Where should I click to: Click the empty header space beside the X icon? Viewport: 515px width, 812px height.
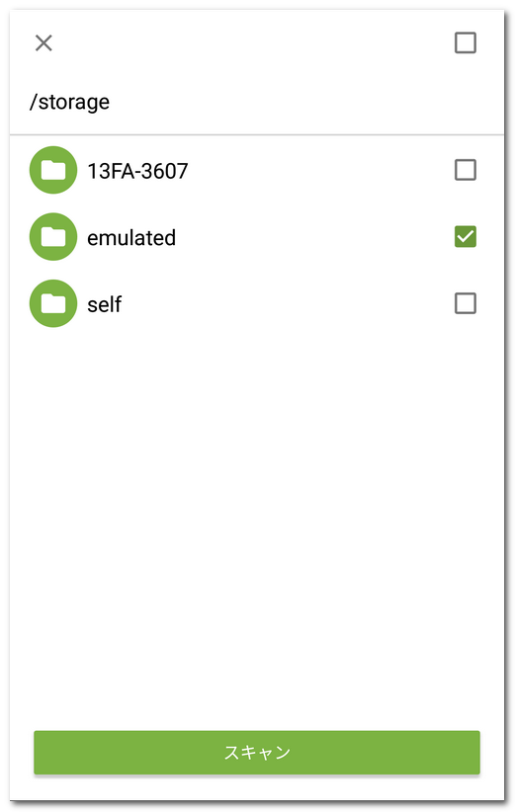click(254, 43)
